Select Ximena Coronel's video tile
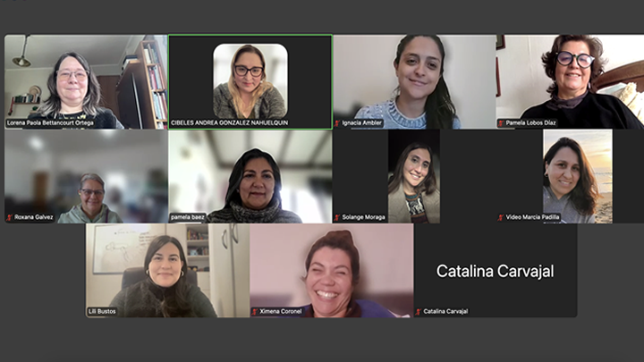644x362 pixels. point(332,271)
